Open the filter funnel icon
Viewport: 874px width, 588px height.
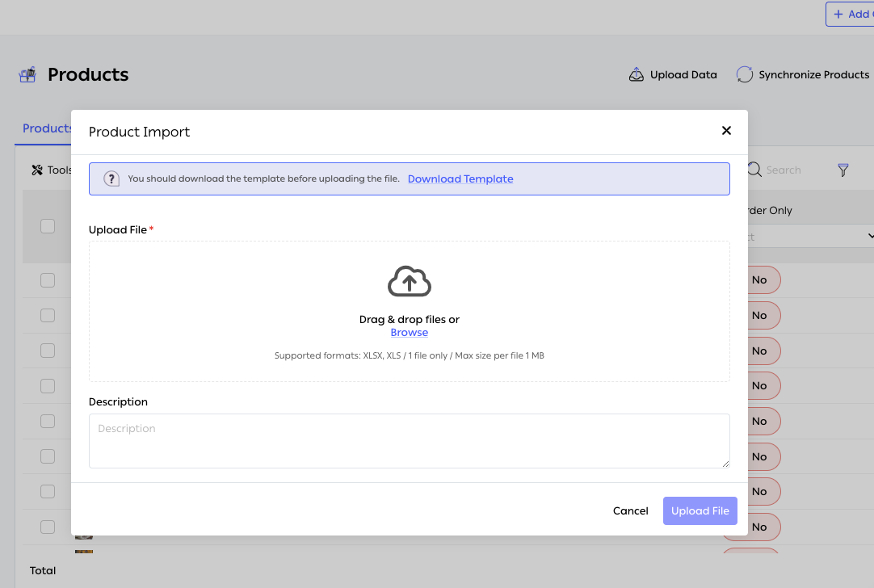click(x=842, y=170)
